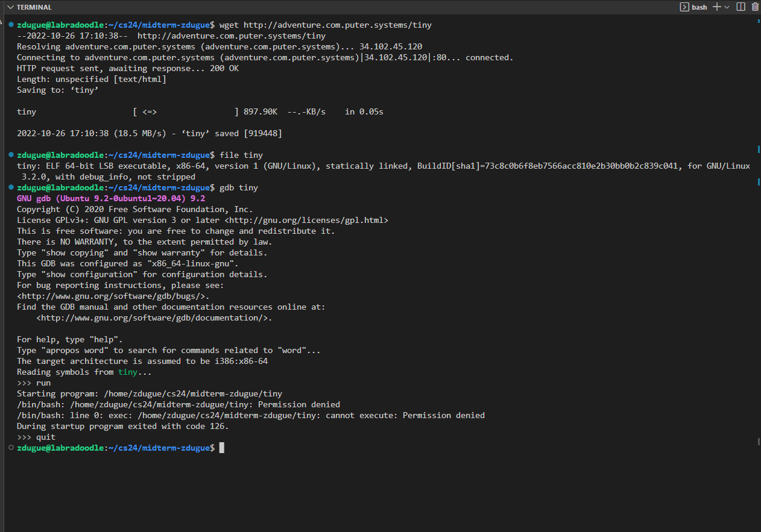The image size is (761, 532).
Task: Click the green 'tiny' filename in 'Reading symbols'
Action: tap(127, 372)
